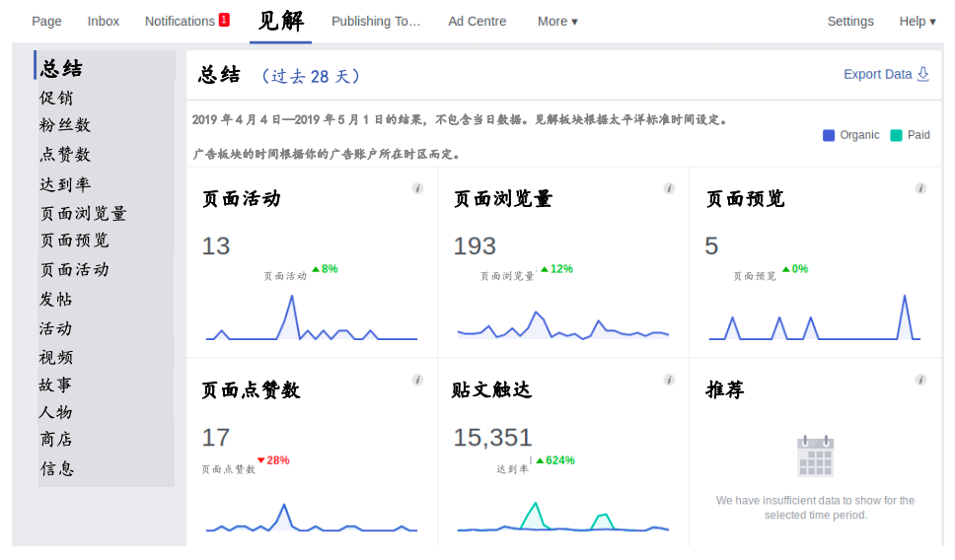
Task: Click info icon on 推荐 card
Action: coord(920,380)
